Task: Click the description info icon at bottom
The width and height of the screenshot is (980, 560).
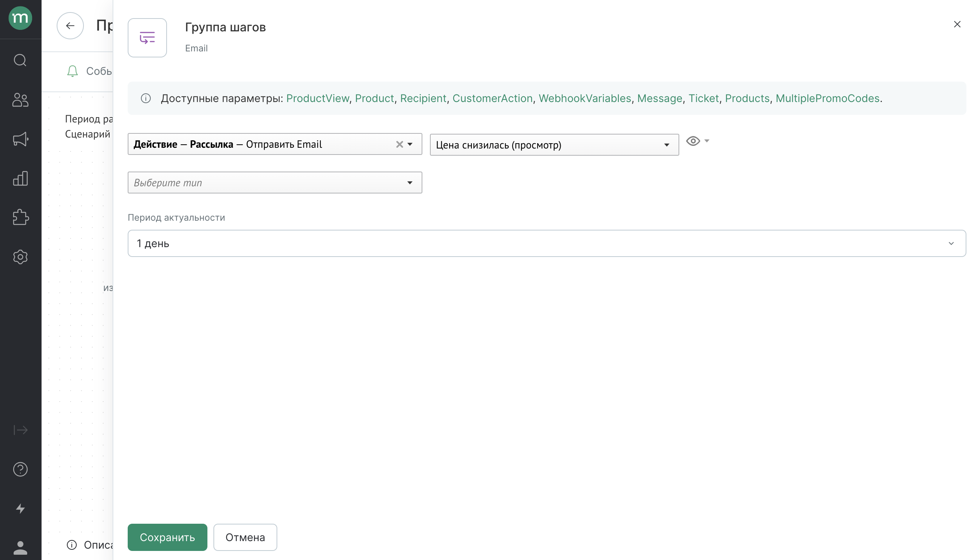Action: (x=71, y=545)
